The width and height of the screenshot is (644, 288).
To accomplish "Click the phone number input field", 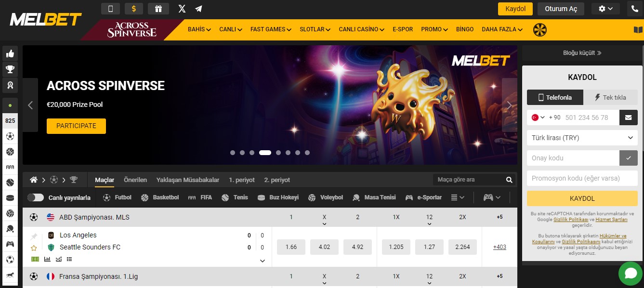I will pos(590,118).
